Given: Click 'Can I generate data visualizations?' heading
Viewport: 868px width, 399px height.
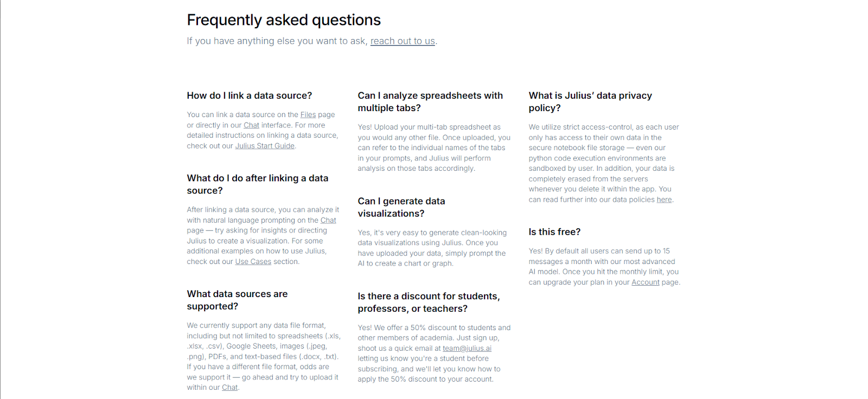Looking at the screenshot, I should point(401,207).
